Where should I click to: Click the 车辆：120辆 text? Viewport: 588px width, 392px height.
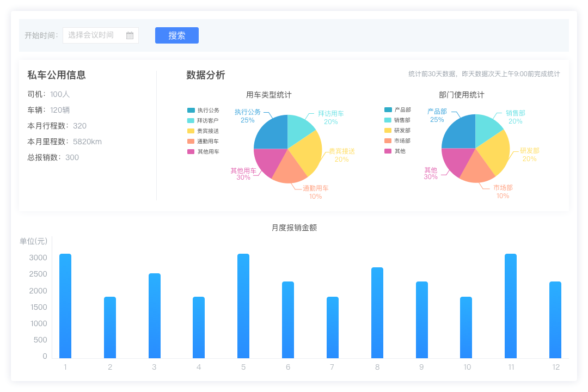tap(48, 110)
